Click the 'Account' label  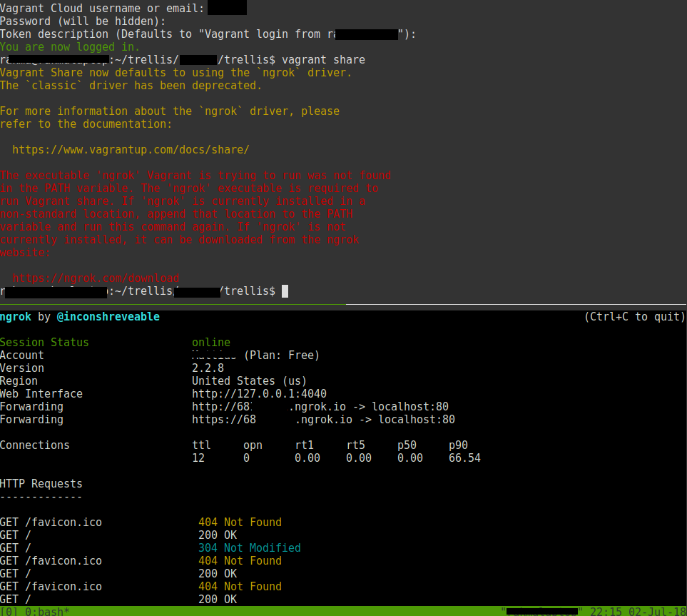click(22, 355)
